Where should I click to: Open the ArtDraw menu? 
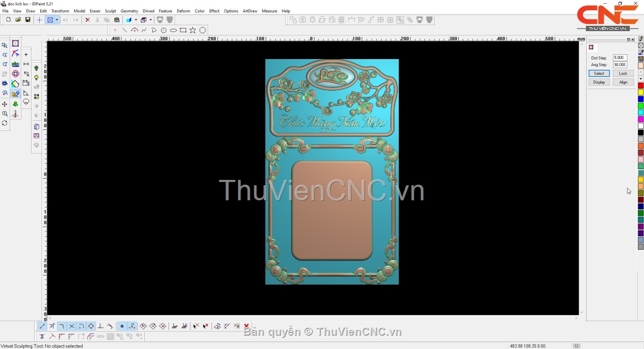click(250, 11)
